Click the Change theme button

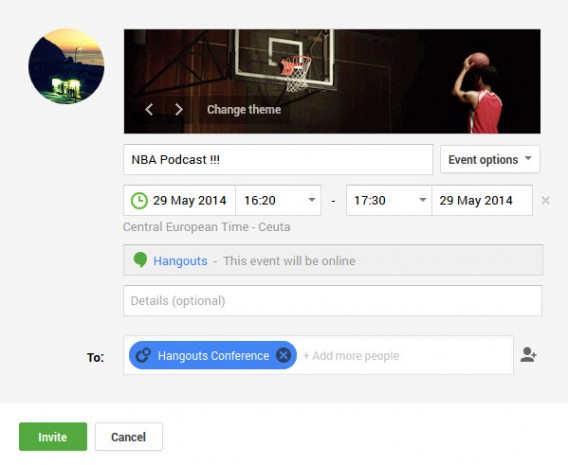tap(244, 109)
